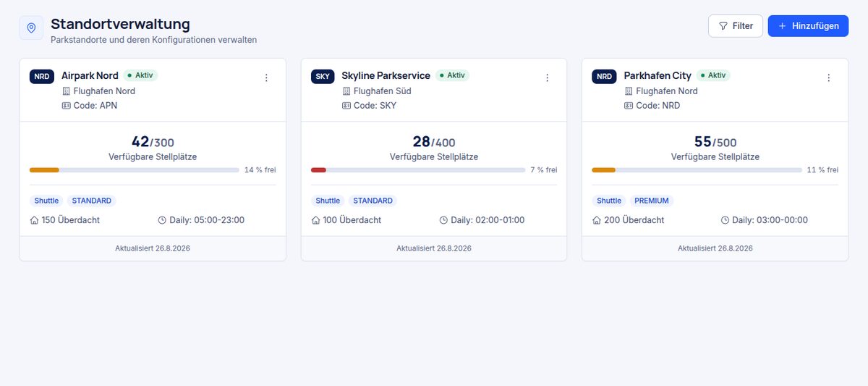Click the Aktiv status badge on Skyline Parkservice

pos(453,75)
